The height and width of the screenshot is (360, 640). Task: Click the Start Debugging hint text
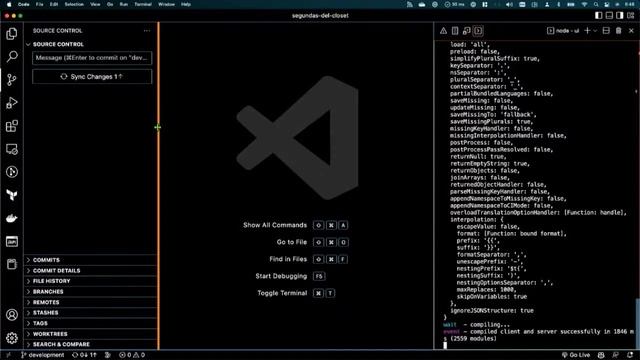click(x=281, y=276)
